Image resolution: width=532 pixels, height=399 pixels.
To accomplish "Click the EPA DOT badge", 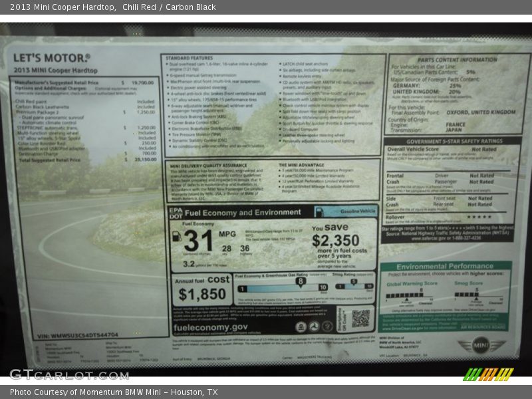I will [x=176, y=213].
